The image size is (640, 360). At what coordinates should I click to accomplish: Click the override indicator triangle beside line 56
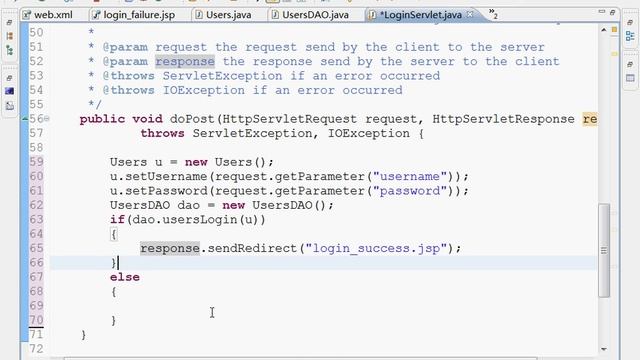pos(25,119)
